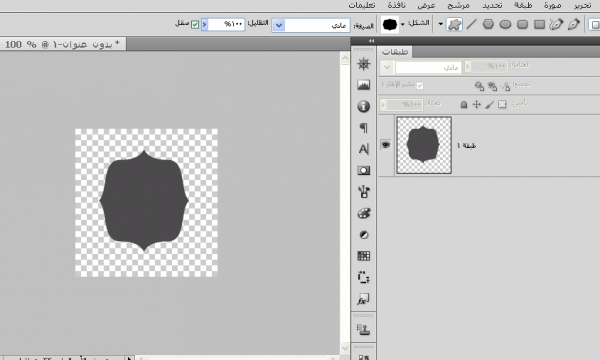Image resolution: width=600 pixels, height=360 pixels.
Task: Click the current shape preview swatch
Action: pos(390,24)
